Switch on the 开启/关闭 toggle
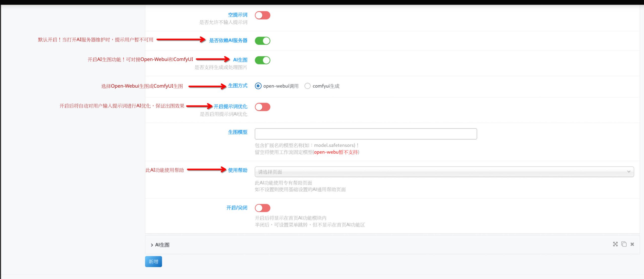 click(262, 208)
